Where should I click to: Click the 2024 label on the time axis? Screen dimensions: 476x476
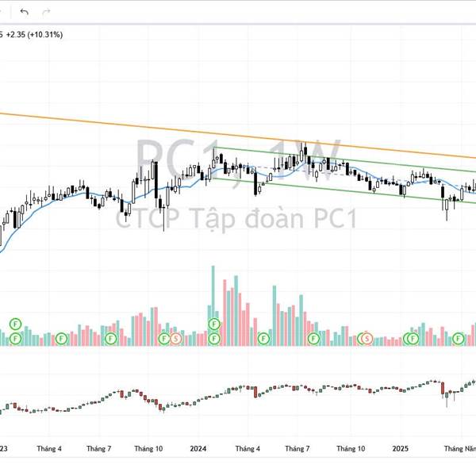click(x=198, y=448)
